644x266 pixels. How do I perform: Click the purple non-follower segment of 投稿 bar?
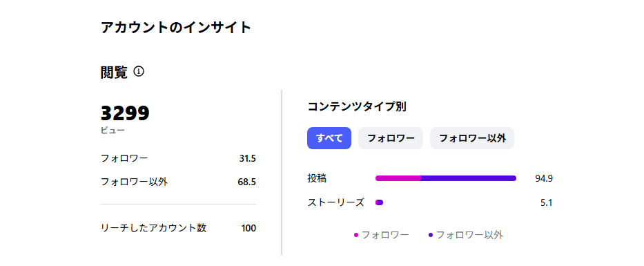point(468,178)
